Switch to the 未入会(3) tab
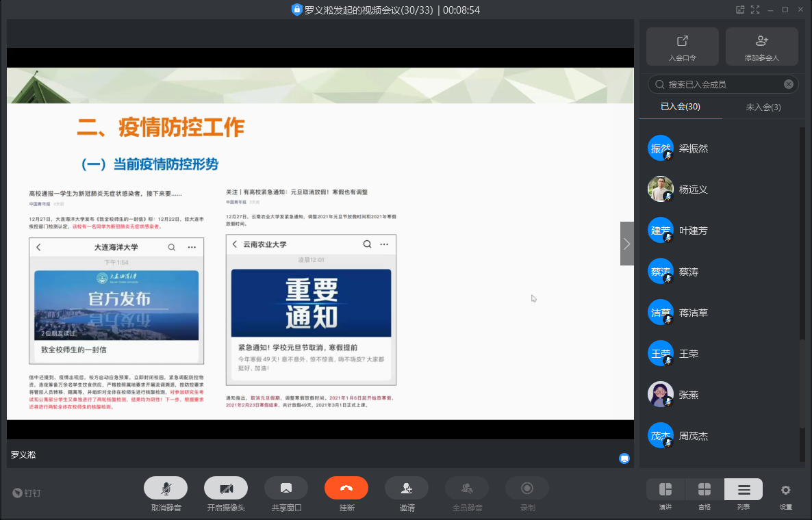 tap(763, 107)
